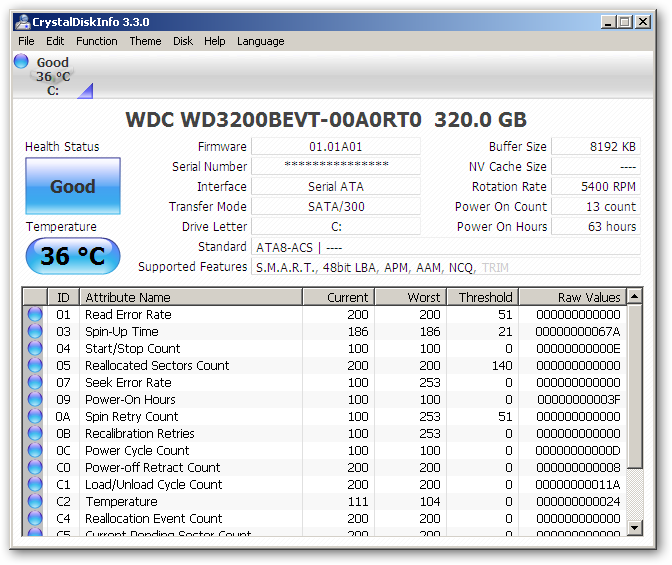Click the status orb for Power-On Hours

coord(35,399)
